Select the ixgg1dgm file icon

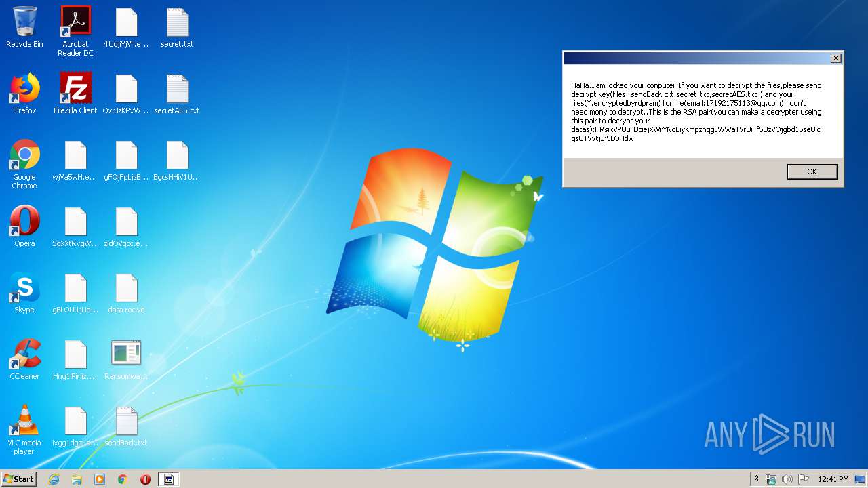pos(75,426)
